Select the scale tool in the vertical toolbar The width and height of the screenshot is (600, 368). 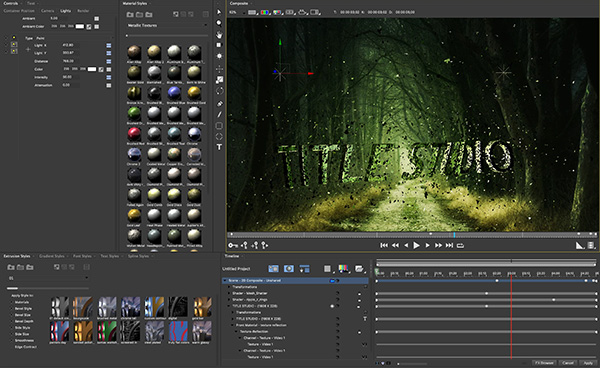tap(219, 80)
